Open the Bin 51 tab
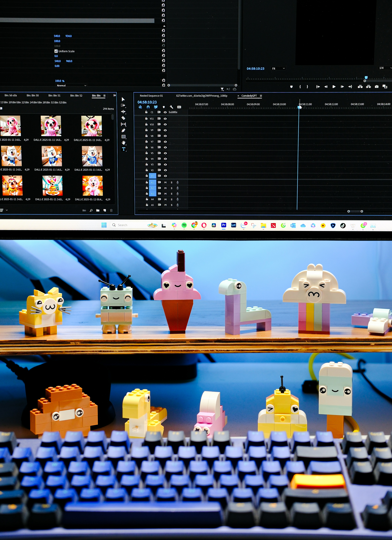This screenshot has width=392, height=540. coord(54,95)
